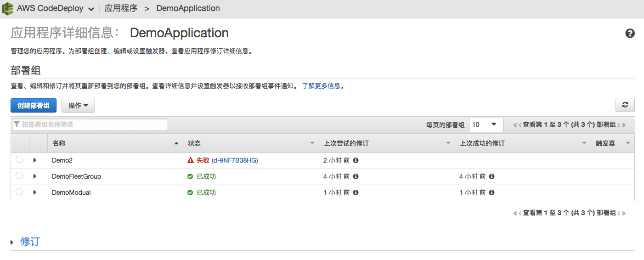Viewport: 644px width, 260px height.
Task: Go to last page using bottom pagination arrows
Action: (x=623, y=213)
